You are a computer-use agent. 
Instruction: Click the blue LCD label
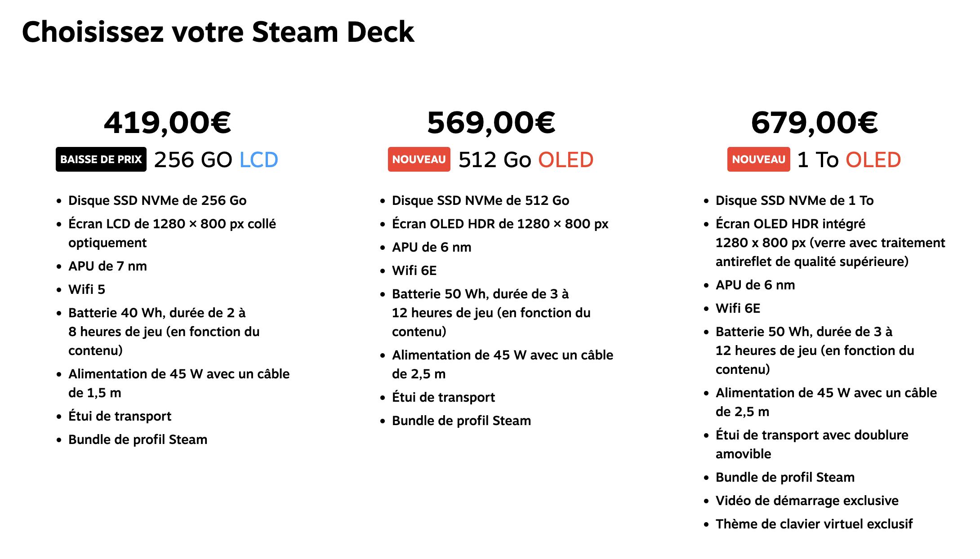click(x=259, y=160)
